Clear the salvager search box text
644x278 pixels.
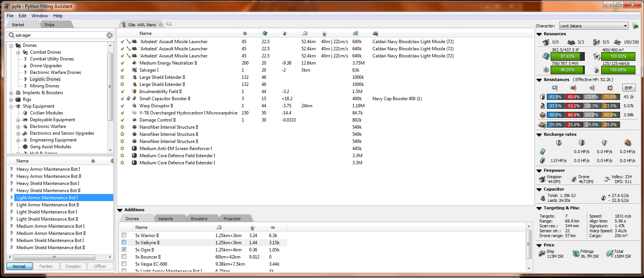click(x=110, y=35)
